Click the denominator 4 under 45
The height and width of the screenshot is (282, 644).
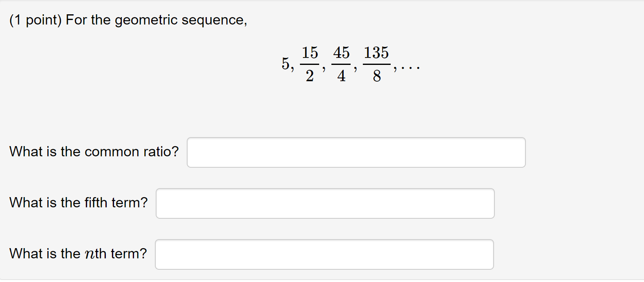click(341, 76)
